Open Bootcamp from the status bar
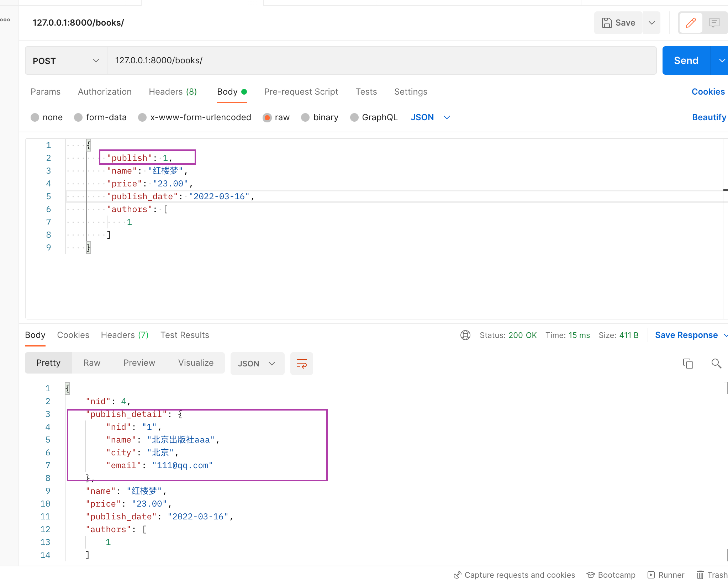728x582 pixels. 611,575
